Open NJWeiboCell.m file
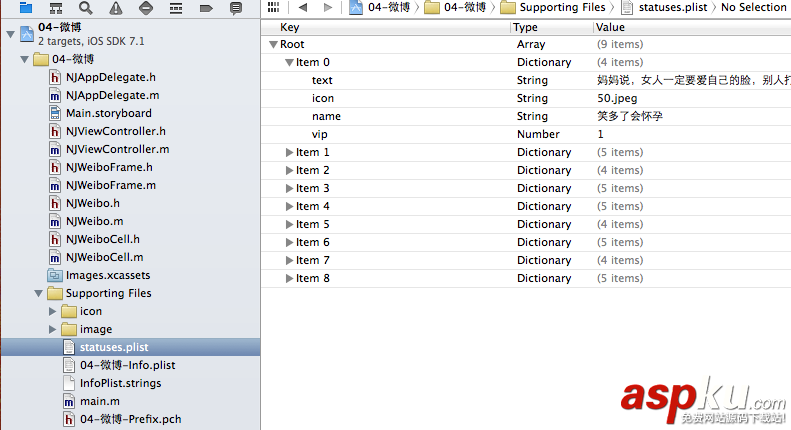 click(x=104, y=257)
